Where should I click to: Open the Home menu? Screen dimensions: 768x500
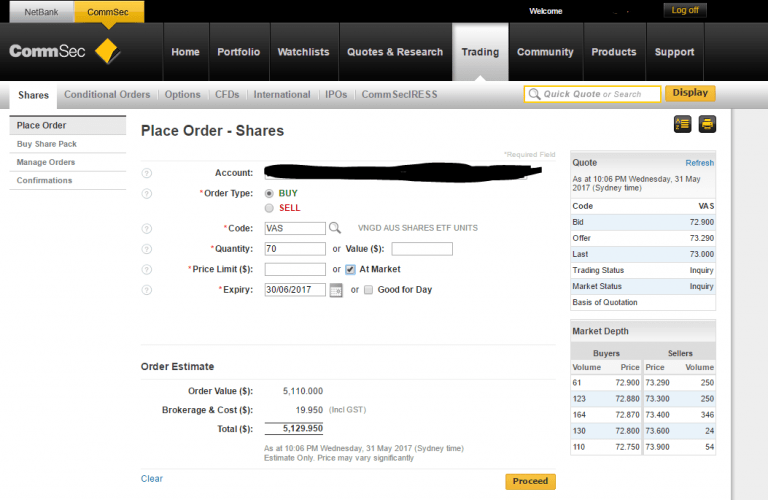[186, 52]
